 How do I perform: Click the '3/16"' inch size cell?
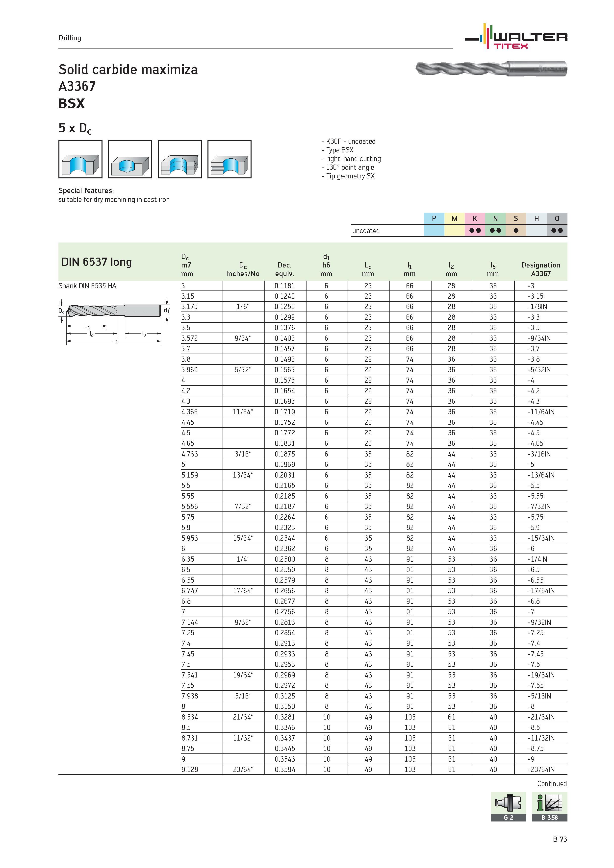[x=243, y=454]
